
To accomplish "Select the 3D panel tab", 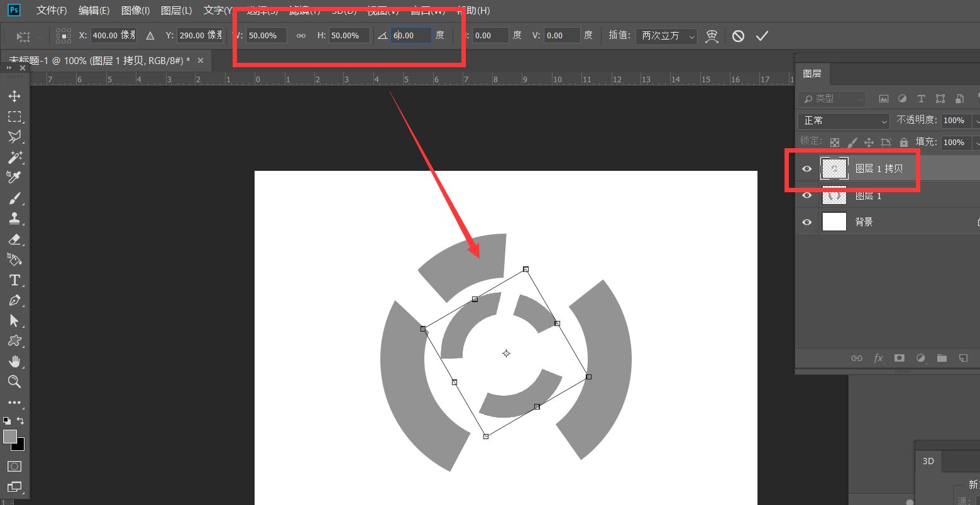I will point(928,461).
